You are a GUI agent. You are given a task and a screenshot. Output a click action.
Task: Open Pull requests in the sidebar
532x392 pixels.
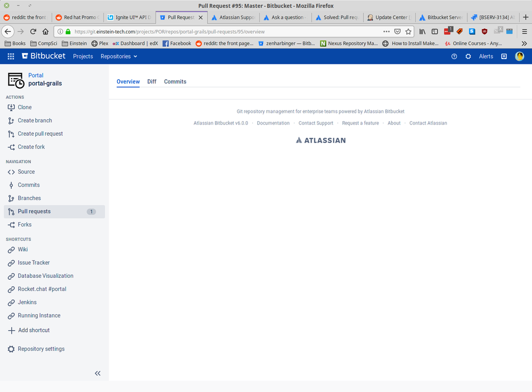click(54, 211)
